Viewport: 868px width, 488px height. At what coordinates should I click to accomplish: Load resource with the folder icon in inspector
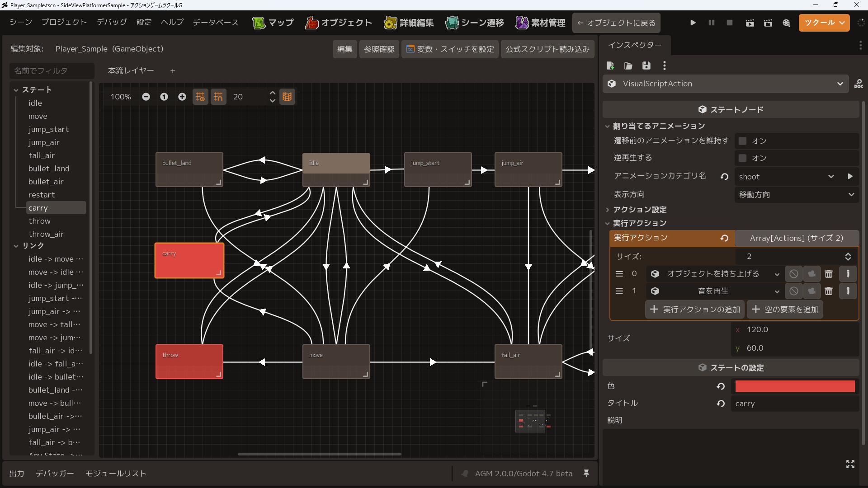(x=628, y=66)
